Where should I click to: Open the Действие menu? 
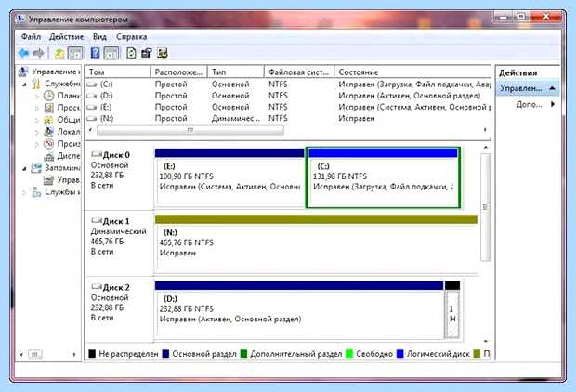click(67, 37)
